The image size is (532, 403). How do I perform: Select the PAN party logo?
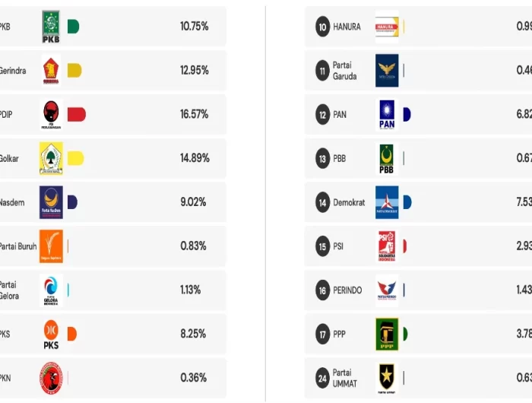pos(387,115)
